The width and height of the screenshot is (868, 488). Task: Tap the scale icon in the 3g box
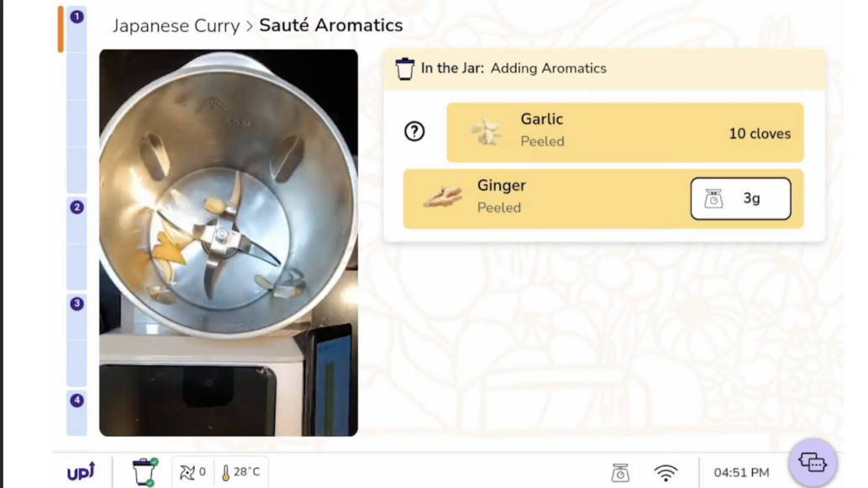[713, 198]
